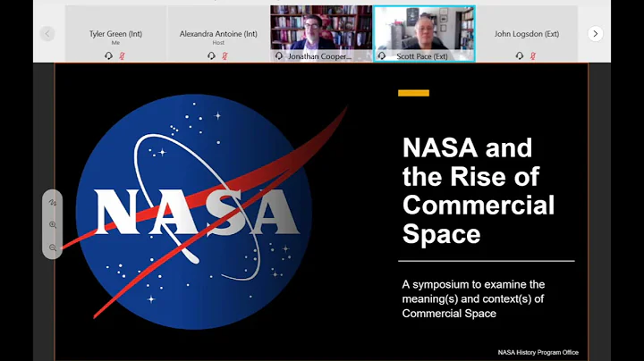Click John Logsdon's headset audio icon

click(x=520, y=55)
